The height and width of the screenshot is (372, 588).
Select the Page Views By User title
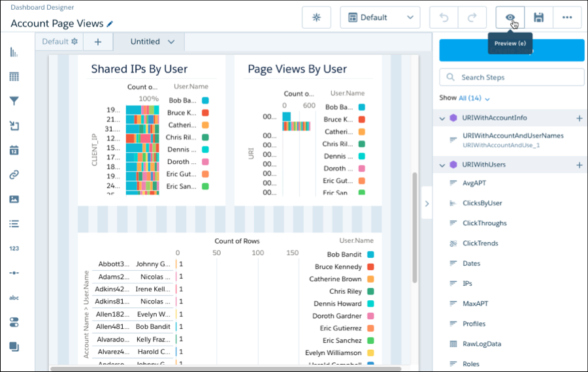297,69
